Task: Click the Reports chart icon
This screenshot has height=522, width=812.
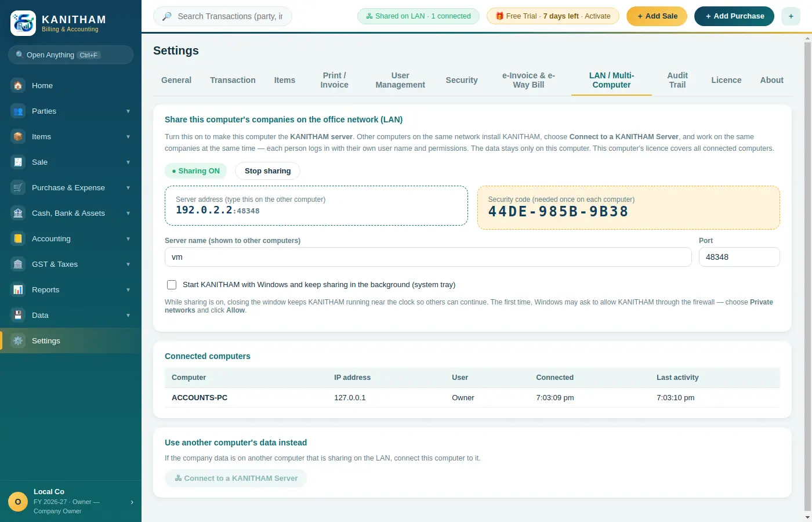Action: (18, 289)
